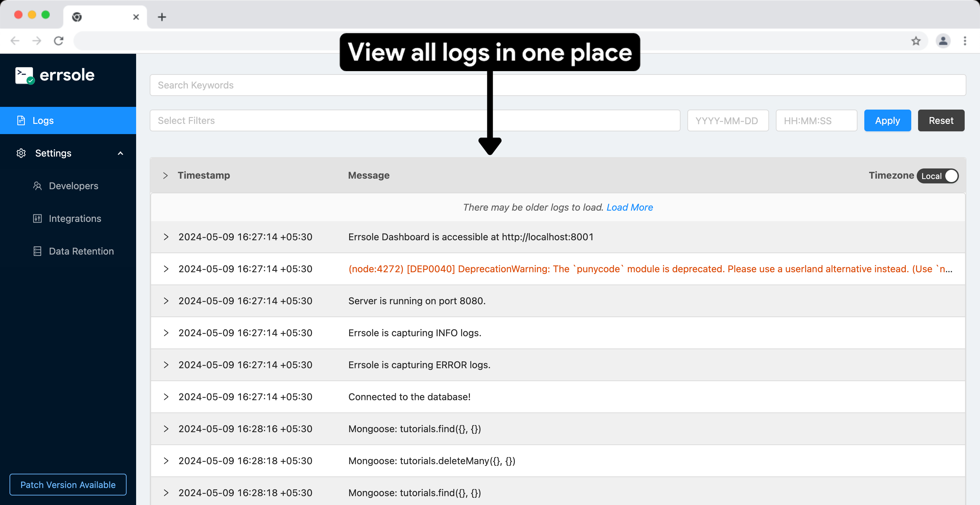Click the errsole logo icon
This screenshot has width=980, height=505.
coord(24,75)
